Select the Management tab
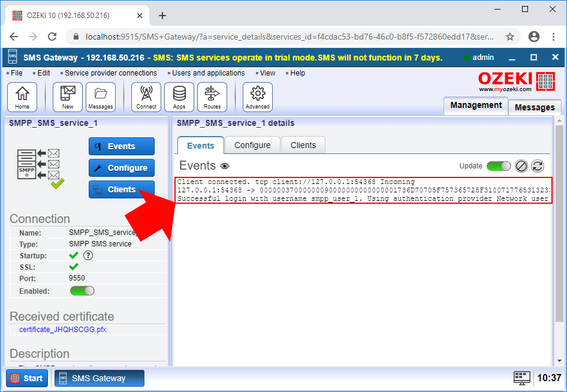The height and width of the screenshot is (392, 567). 476,105
